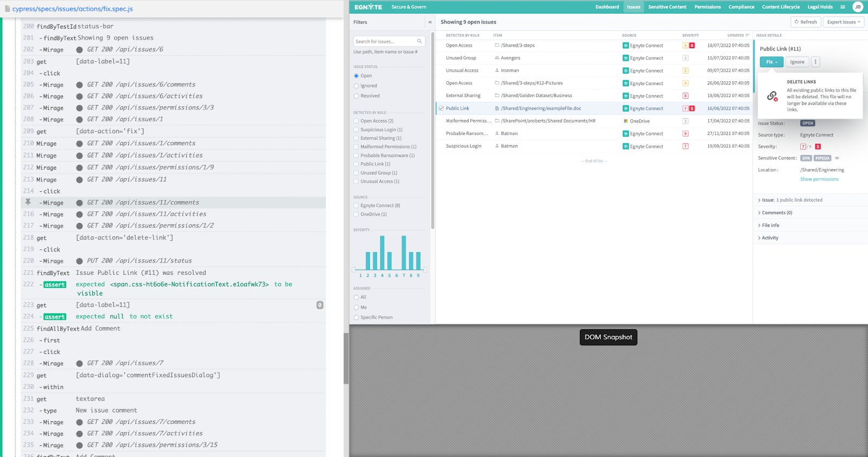Open the JD user avatar
Viewport: 868px width, 457px height.
tap(858, 7)
